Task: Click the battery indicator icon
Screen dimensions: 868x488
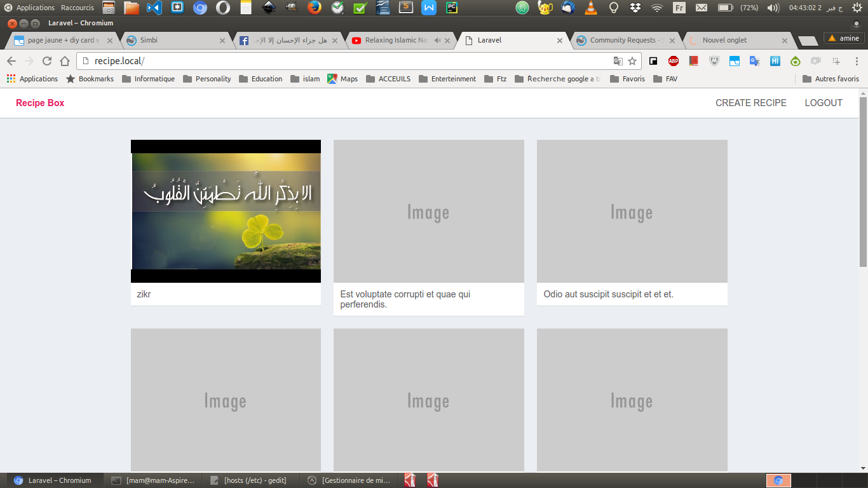Action: click(x=724, y=8)
